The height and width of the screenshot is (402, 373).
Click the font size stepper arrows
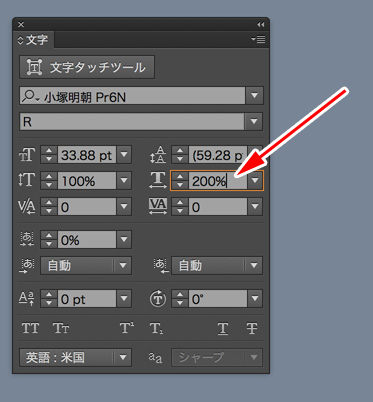(x=49, y=155)
